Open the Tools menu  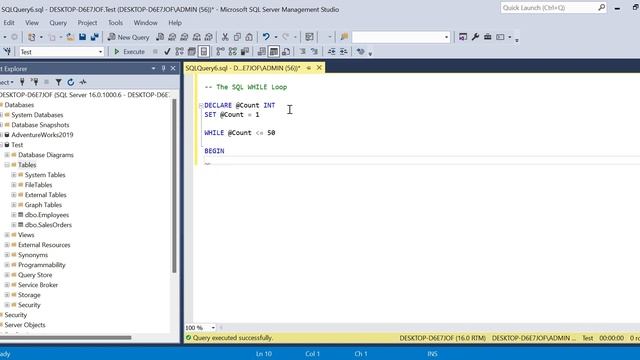116,23
